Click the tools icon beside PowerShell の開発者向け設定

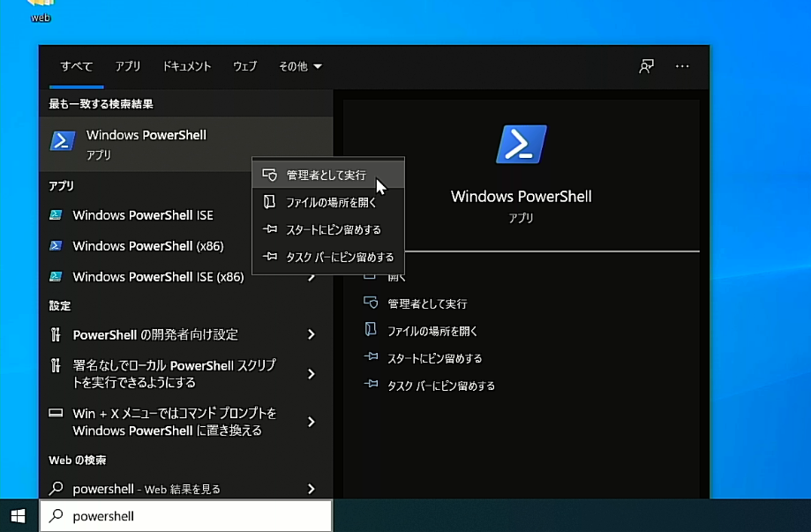[56, 334]
